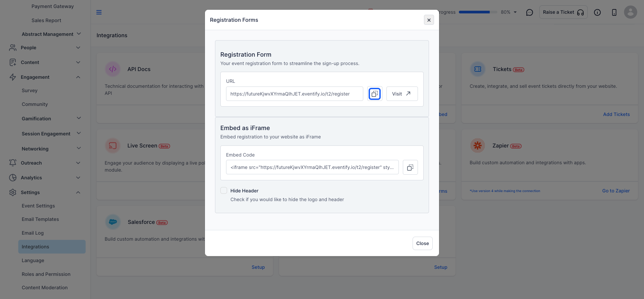The width and height of the screenshot is (644, 299).
Task: Click the People sidebar icon
Action: [x=13, y=48]
